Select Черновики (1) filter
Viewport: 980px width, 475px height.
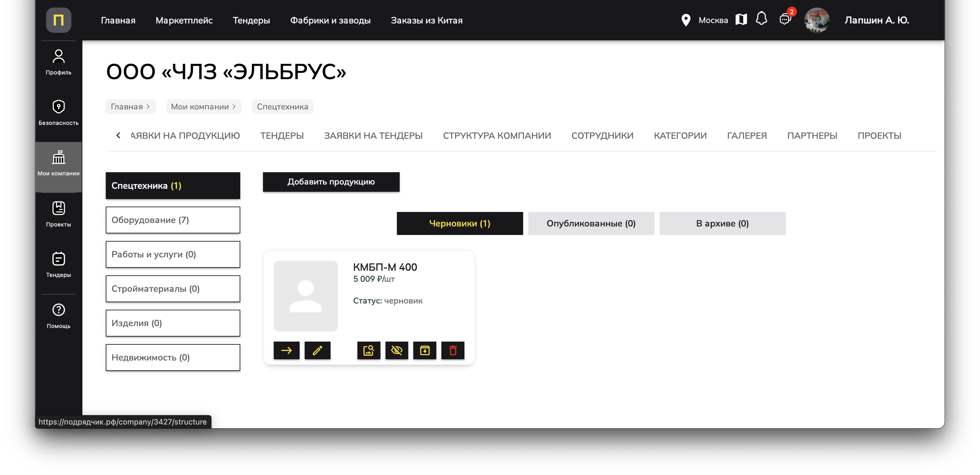pos(460,223)
